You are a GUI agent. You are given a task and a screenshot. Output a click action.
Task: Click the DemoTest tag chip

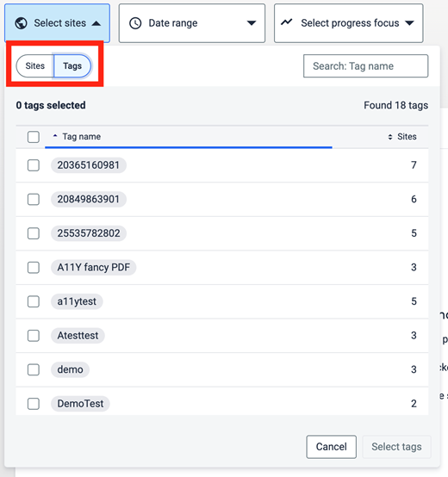[80, 404]
